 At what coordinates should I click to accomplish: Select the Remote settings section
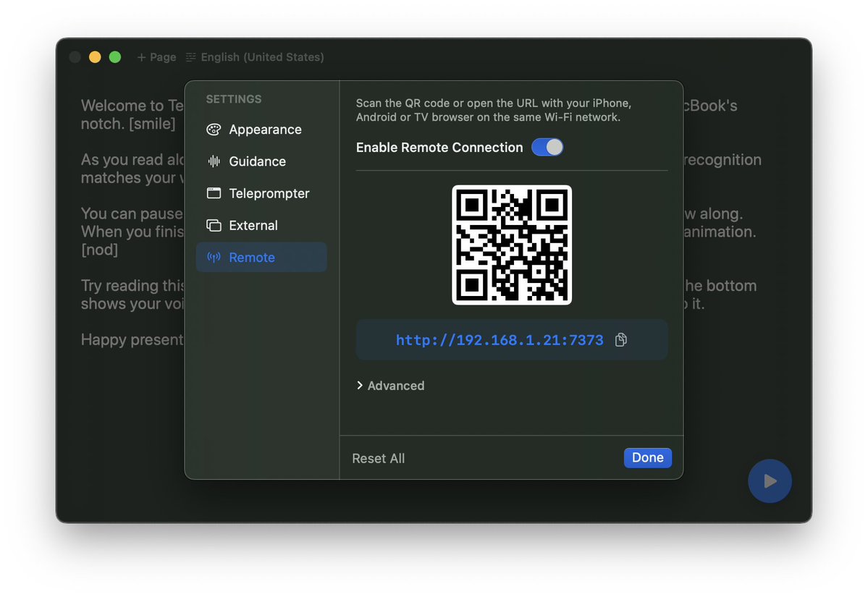tap(261, 258)
